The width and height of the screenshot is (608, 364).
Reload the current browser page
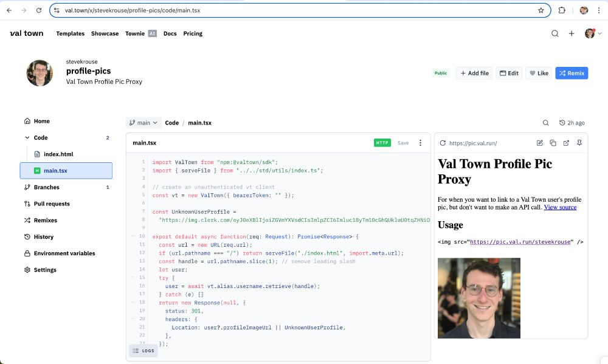point(39,10)
